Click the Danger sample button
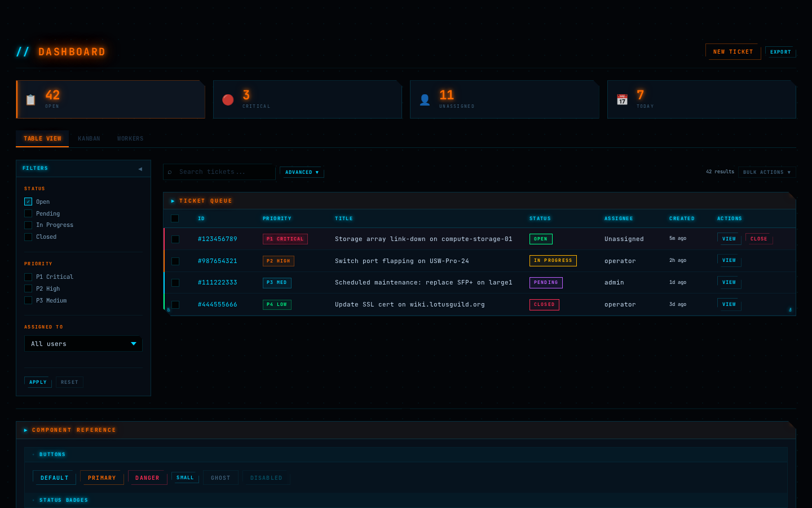Viewport: 812px width, 508px height. click(148, 478)
